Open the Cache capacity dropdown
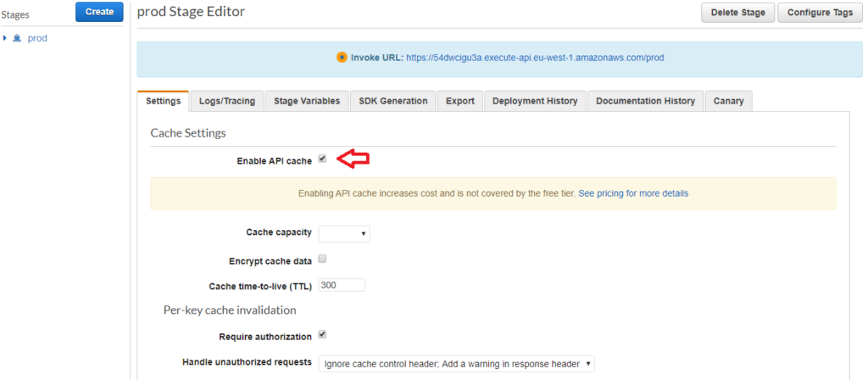Image resolution: width=868 pixels, height=380 pixels. (343, 233)
